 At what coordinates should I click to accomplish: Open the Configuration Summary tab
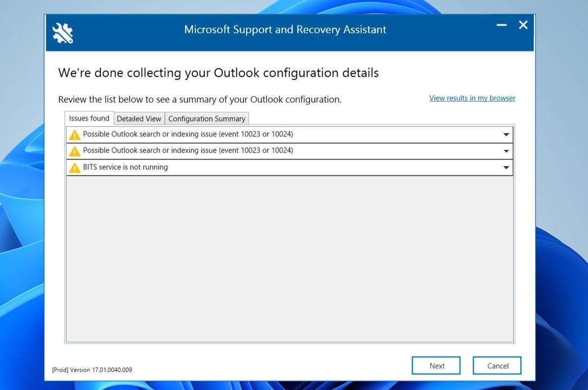coord(207,119)
